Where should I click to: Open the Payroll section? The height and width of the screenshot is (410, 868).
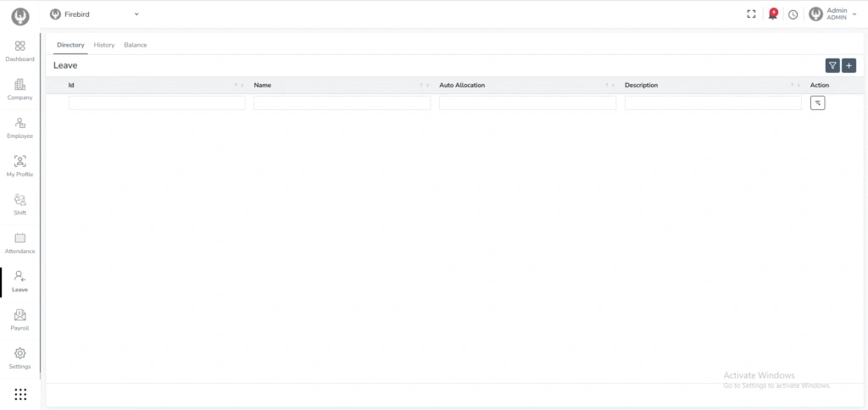(19, 319)
